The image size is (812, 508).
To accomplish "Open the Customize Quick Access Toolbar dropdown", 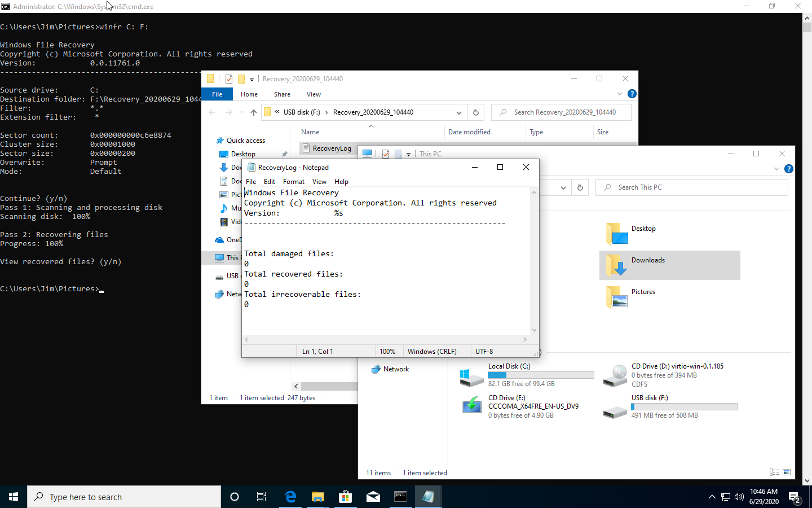I will tap(251, 79).
